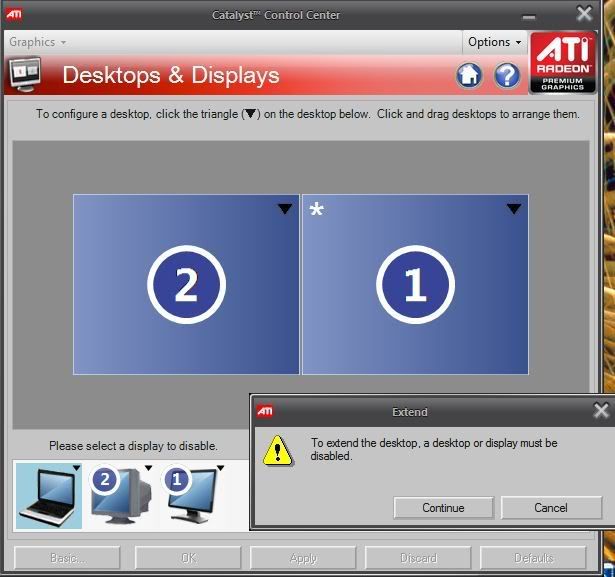The height and width of the screenshot is (577, 615).
Task: Close the Catalyst Control Center window
Action: 584,14
